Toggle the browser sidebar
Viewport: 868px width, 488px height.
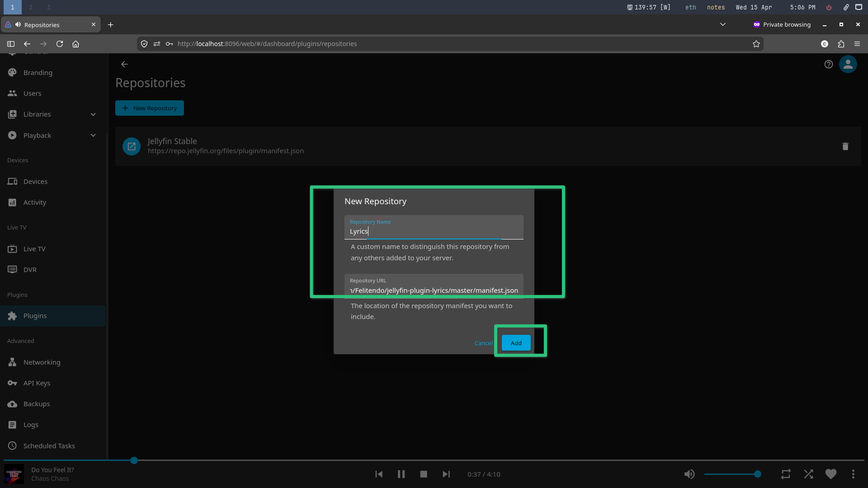pyautogui.click(x=11, y=44)
